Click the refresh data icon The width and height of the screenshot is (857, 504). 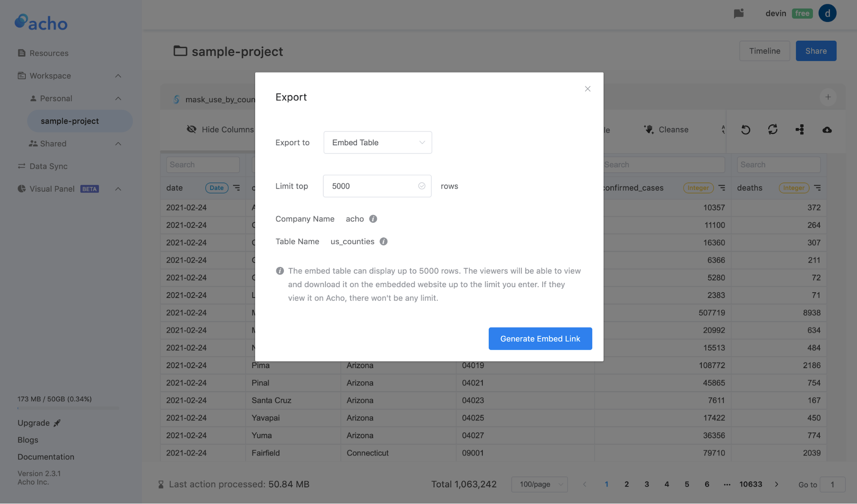point(773,129)
